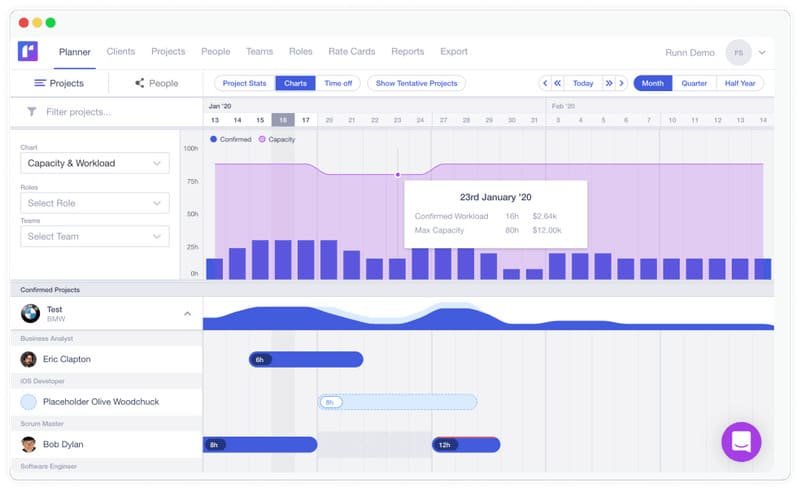Screen dimensions: 800x490
Task: Click the BMW project logo
Action: point(30,314)
